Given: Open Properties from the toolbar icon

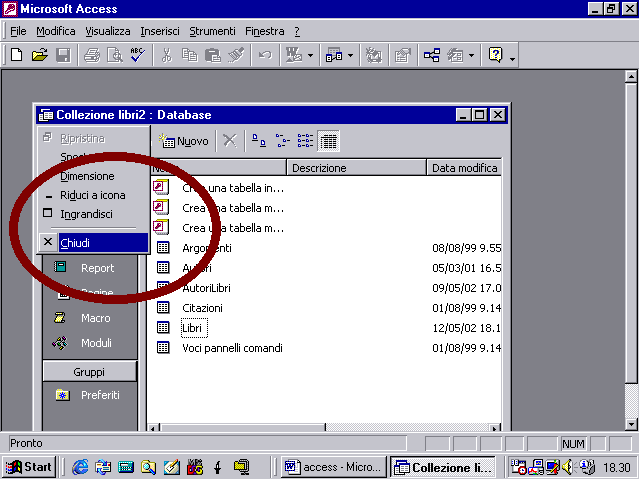Looking at the screenshot, I should (x=403, y=55).
